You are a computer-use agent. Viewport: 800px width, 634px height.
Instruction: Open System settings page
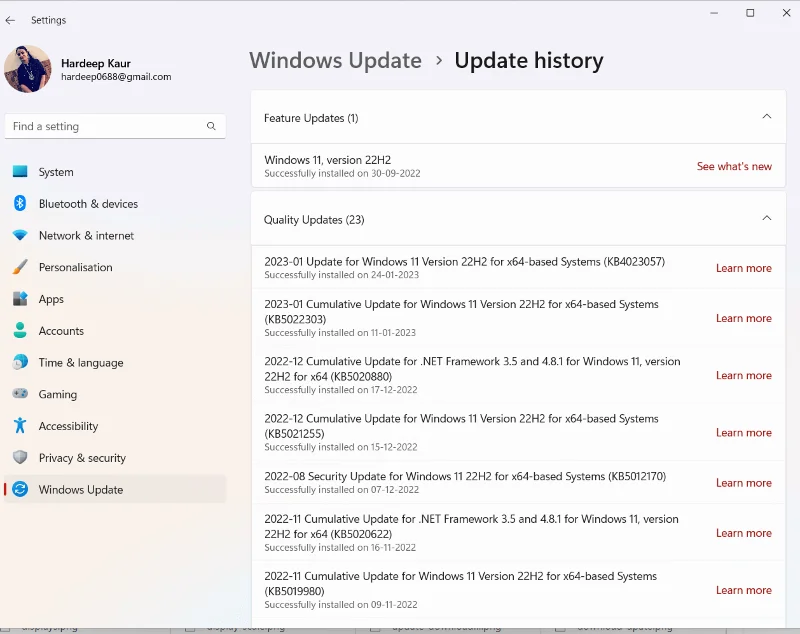pos(115,172)
